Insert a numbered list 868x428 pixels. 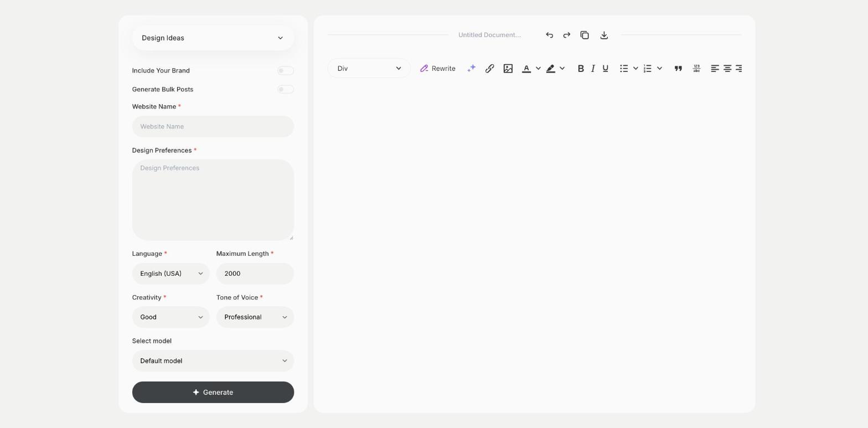648,68
